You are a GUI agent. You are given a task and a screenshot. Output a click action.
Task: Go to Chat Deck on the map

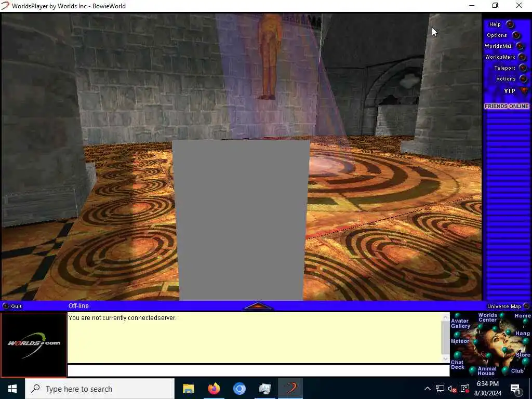click(457, 364)
